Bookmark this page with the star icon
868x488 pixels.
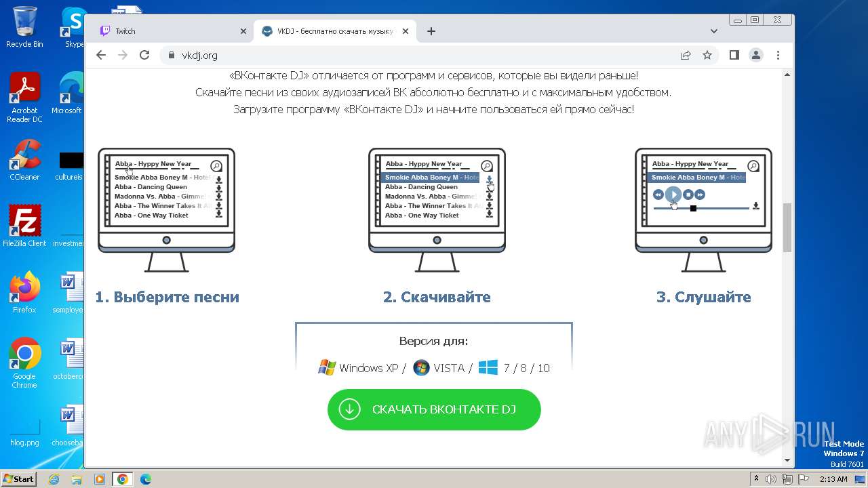[707, 55]
